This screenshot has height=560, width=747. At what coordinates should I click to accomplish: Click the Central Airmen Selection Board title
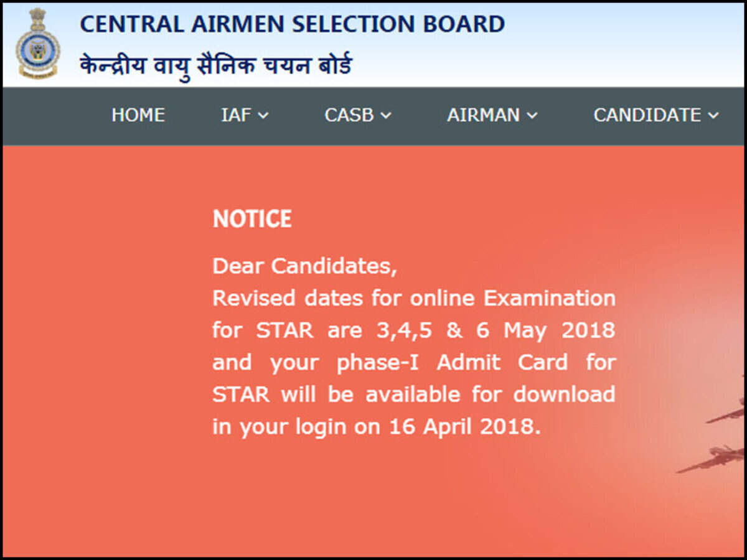coord(291,25)
